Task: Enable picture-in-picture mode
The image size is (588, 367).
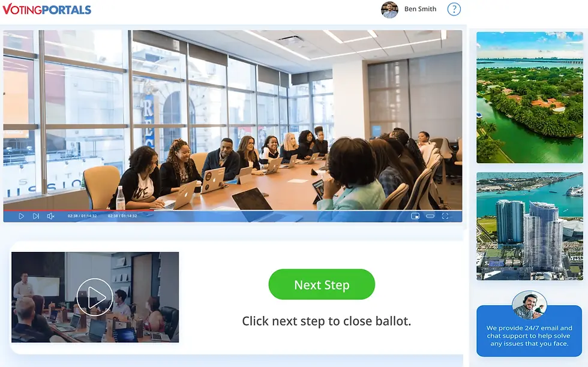Action: pyautogui.click(x=415, y=216)
